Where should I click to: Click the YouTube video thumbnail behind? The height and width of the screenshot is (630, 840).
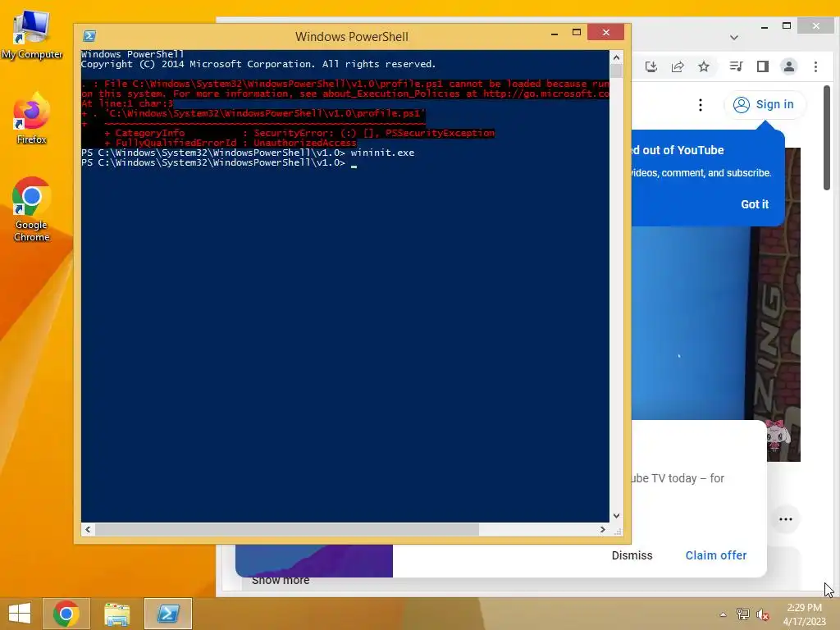[716, 322]
